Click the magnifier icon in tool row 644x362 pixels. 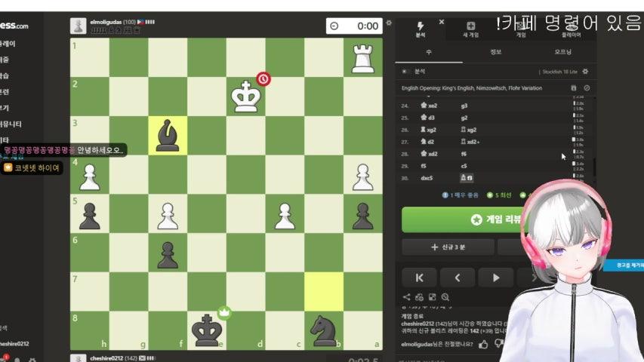point(445,296)
